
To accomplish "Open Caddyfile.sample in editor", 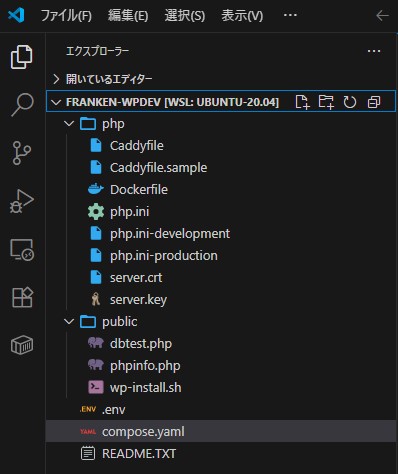I will [x=159, y=168].
